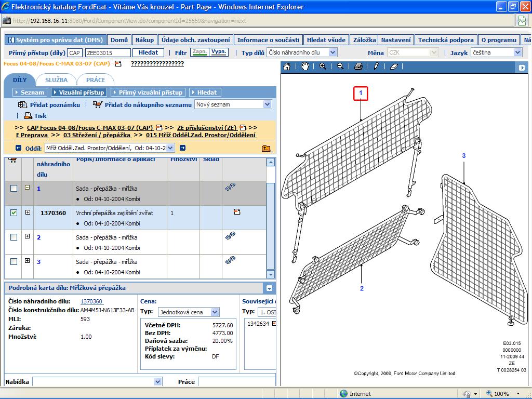Click the ZEE03015 direct access input field
The image size is (532, 399).
[108, 52]
